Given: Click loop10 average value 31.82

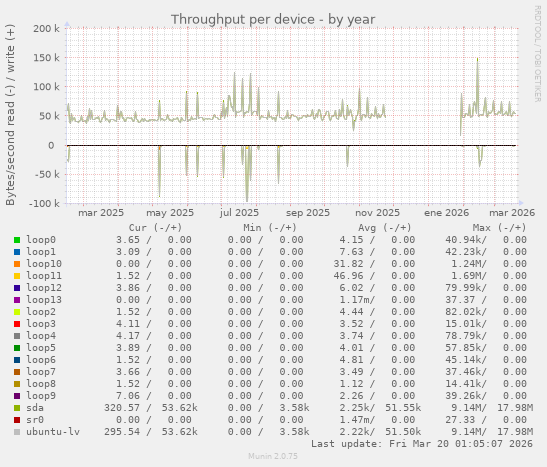Looking at the screenshot, I should 348,264.
